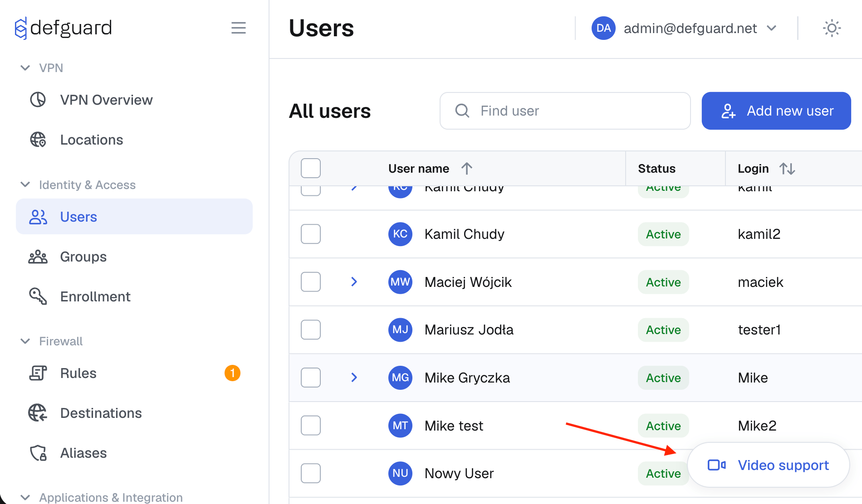Check the checkbox next to Mike Gryczka
The image size is (862, 504).
[310, 378]
